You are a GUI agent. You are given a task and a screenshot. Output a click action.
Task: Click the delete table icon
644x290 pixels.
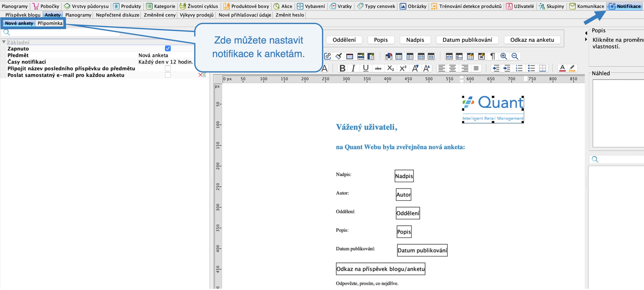click(x=389, y=56)
